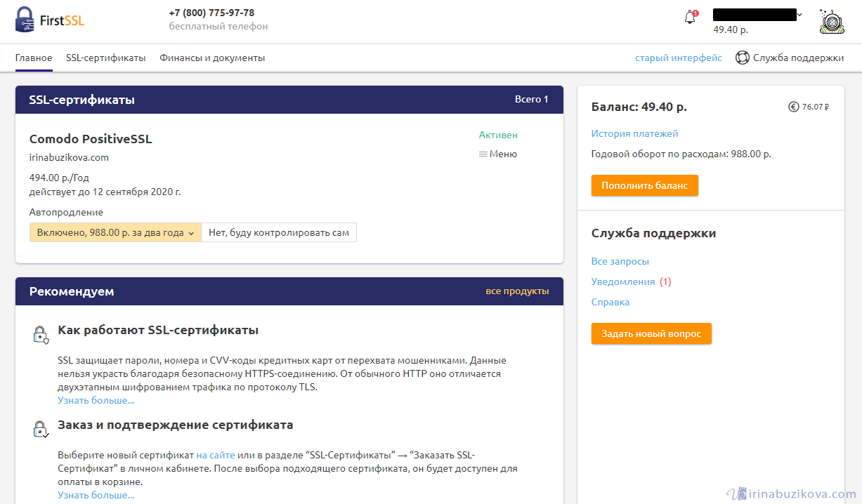Select 'Нет, буду контролировать сам' autorenewal option
This screenshot has width=862, height=504.
click(x=278, y=232)
